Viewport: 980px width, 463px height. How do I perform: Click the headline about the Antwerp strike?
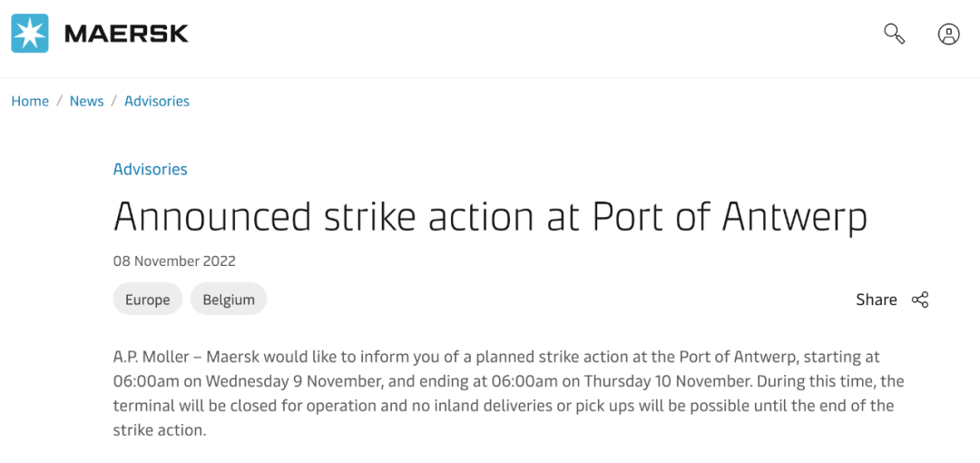pyautogui.click(x=490, y=217)
